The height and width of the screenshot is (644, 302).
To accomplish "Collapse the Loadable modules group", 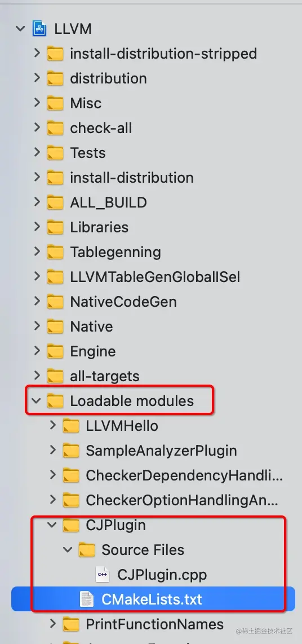I will tap(36, 400).
